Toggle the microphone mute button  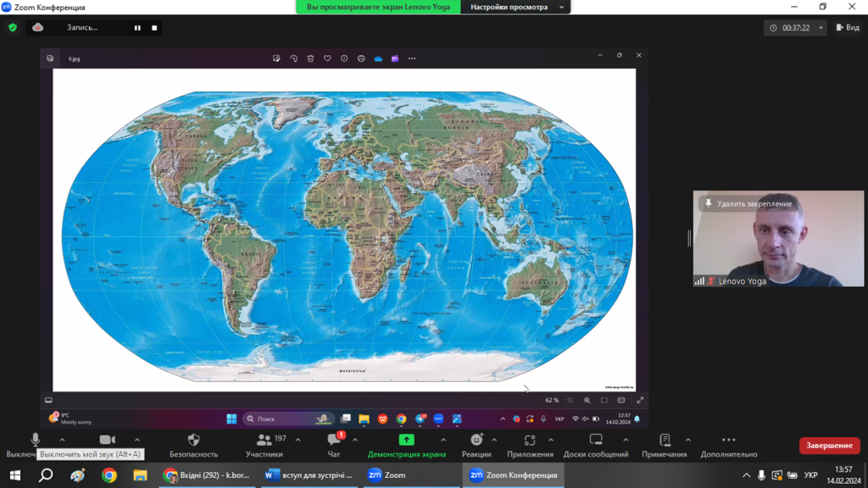pos(35,441)
